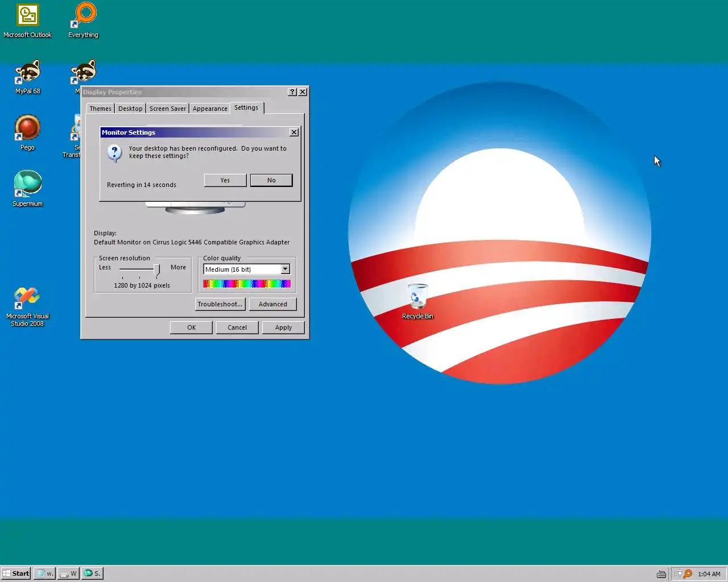Click the Display Properties help button
The image size is (728, 582).
(x=292, y=92)
